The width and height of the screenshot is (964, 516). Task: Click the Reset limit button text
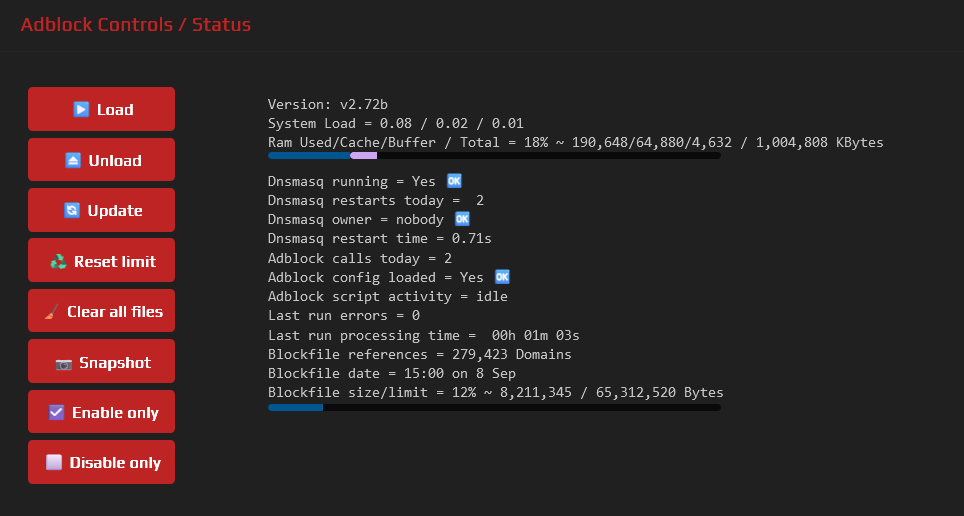tap(115, 261)
